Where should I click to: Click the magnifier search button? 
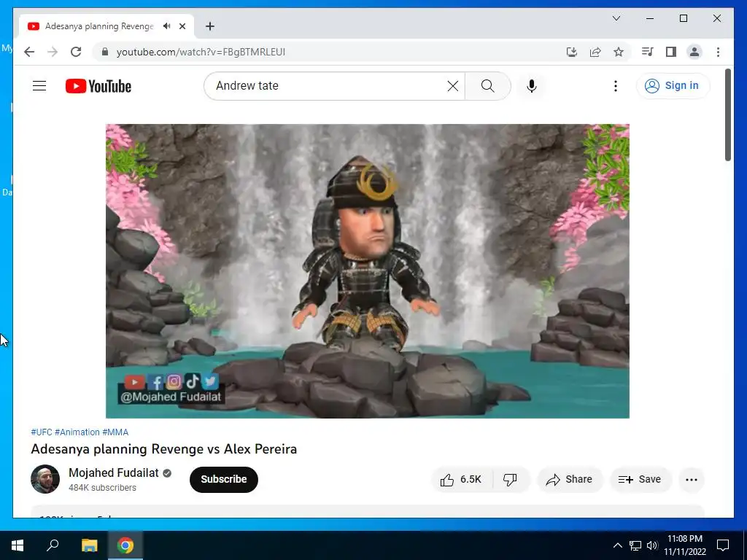(487, 86)
